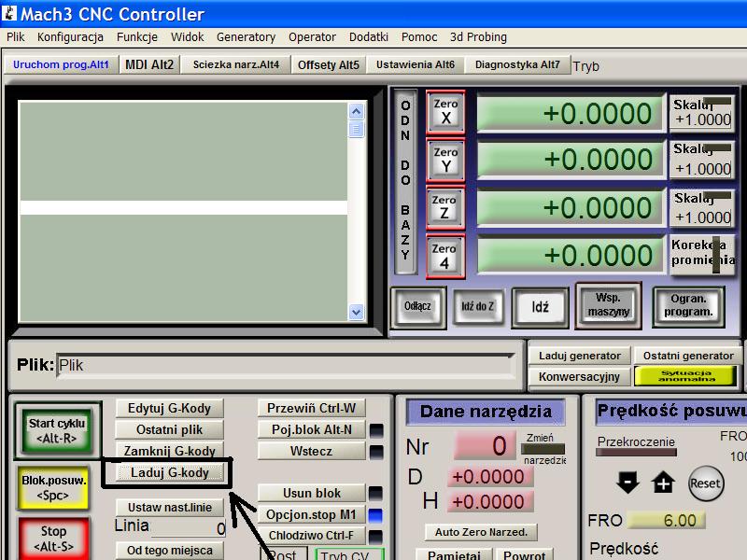Click G-code window scroll up arrow
Image resolution: width=747 pixels, height=560 pixels.
(357, 112)
